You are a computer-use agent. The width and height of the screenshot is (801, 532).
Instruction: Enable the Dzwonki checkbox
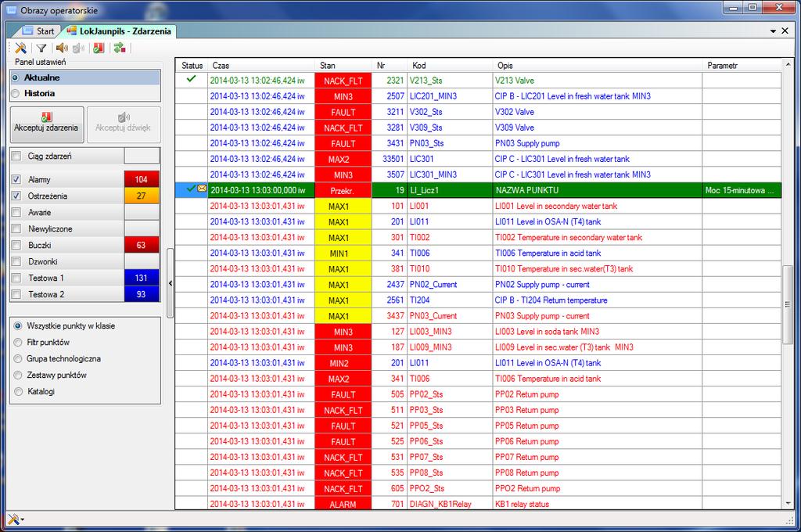tap(16, 261)
